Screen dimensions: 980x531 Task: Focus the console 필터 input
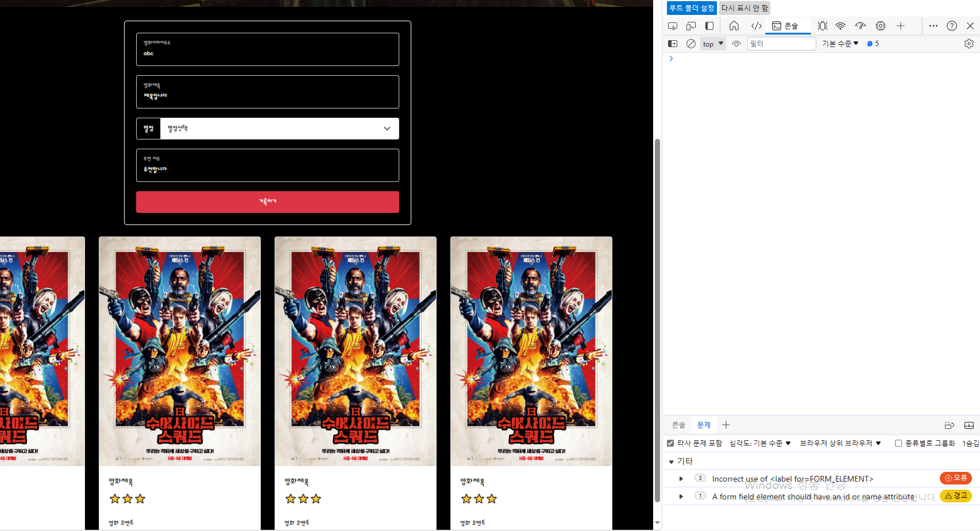(781, 44)
